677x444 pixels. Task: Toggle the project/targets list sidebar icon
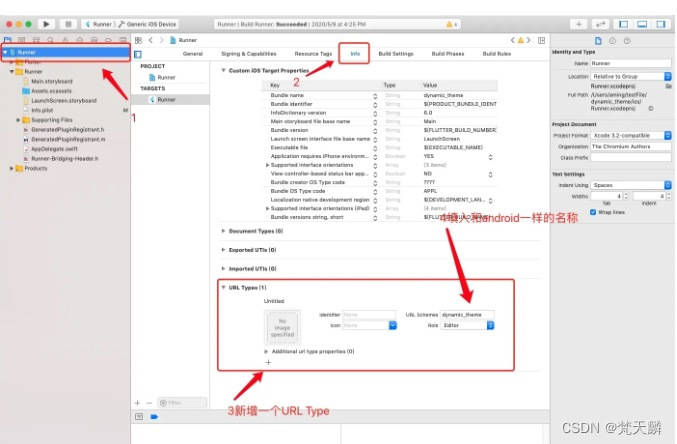138,54
